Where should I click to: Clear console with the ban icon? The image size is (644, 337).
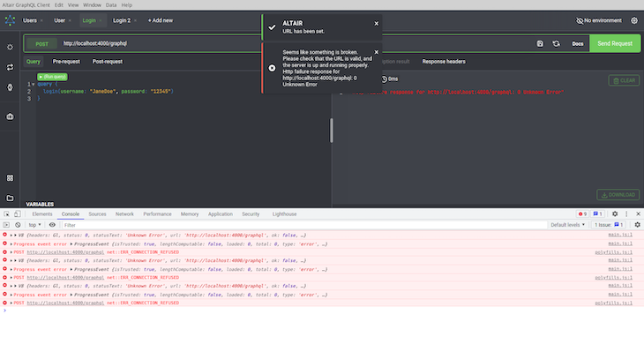coord(18,225)
